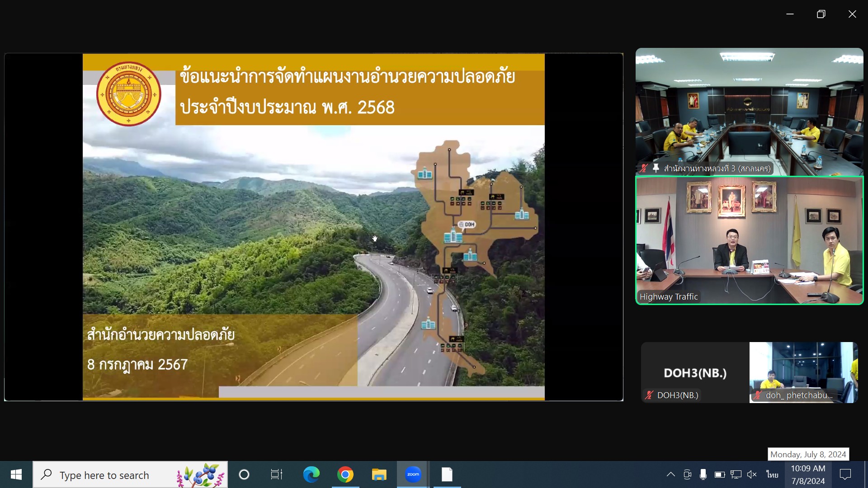The width and height of the screenshot is (868, 488).
Task: Switch the Thai input language indicator
Action: click(772, 474)
